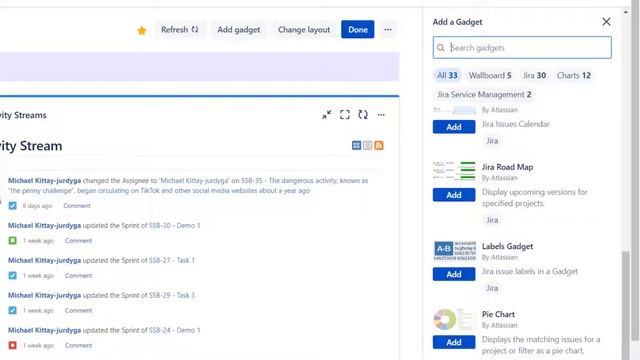Open dashboard more options ellipsis
640x360 pixels.
[x=388, y=29]
